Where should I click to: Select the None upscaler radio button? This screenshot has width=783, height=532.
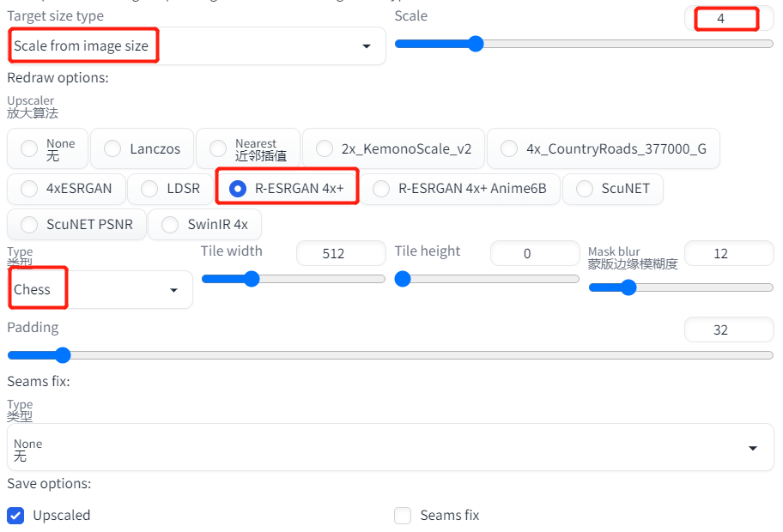coord(29,148)
